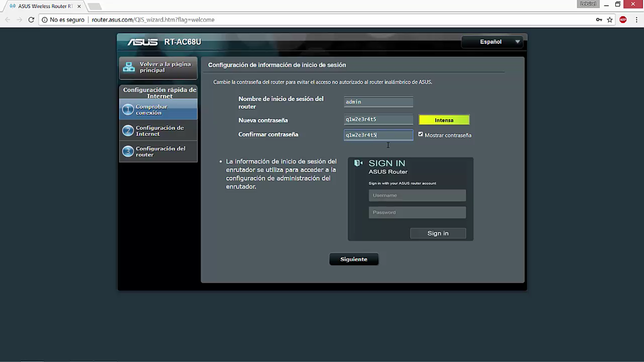Click the site info icon beside 'No es seguro'
644x362 pixels.
(x=45, y=20)
